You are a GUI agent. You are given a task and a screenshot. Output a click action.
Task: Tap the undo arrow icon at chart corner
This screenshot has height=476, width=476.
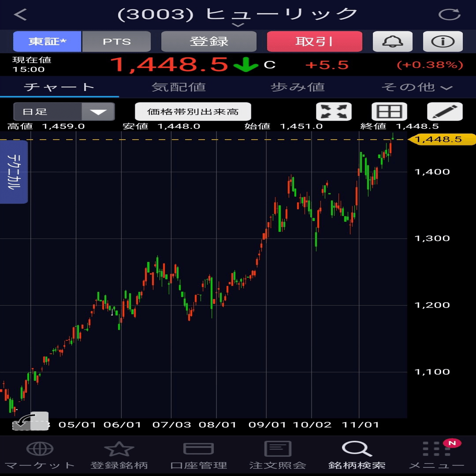(x=30, y=421)
